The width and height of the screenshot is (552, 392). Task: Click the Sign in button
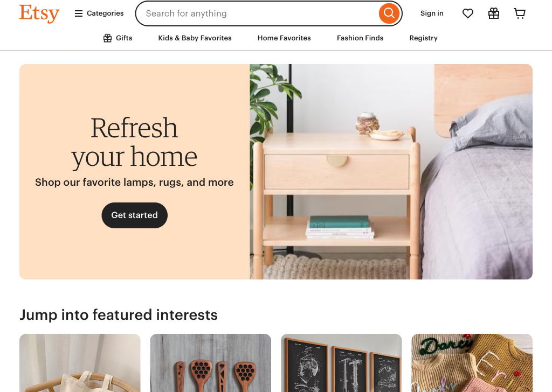point(432,13)
